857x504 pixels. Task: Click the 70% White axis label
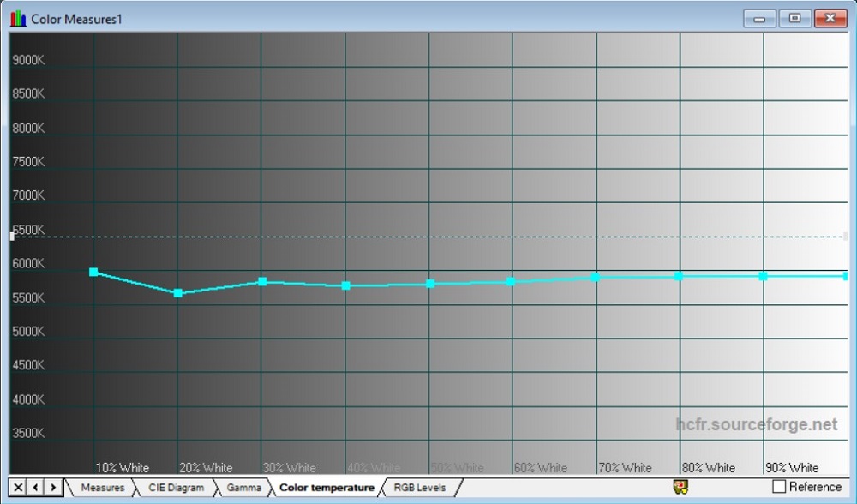pyautogui.click(x=626, y=468)
